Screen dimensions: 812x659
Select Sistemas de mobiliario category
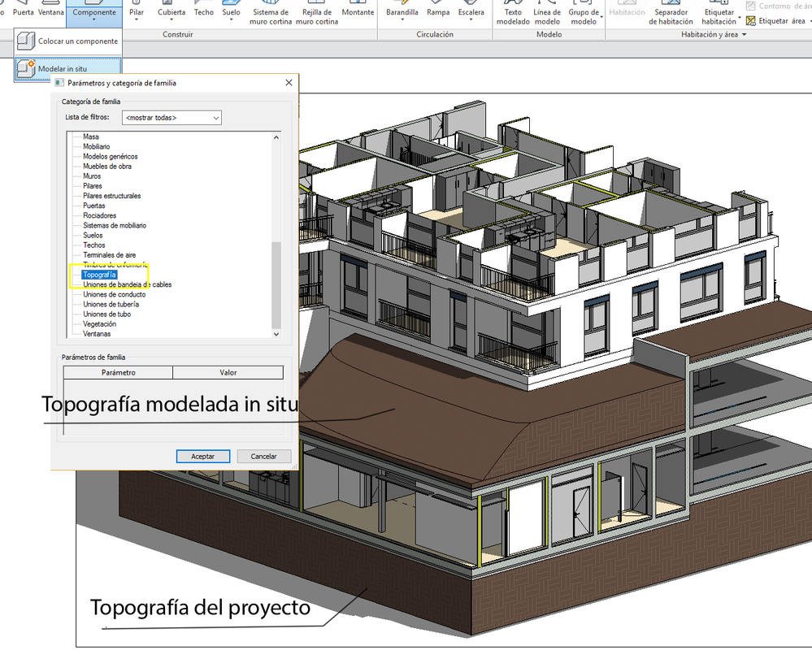115,225
